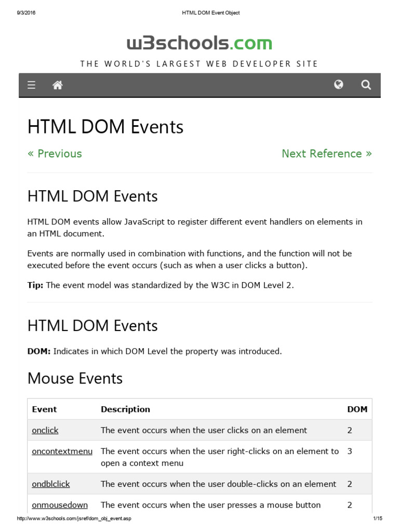Open the onmousedown event link
Viewport: 399px width, 532px height.
(60, 505)
